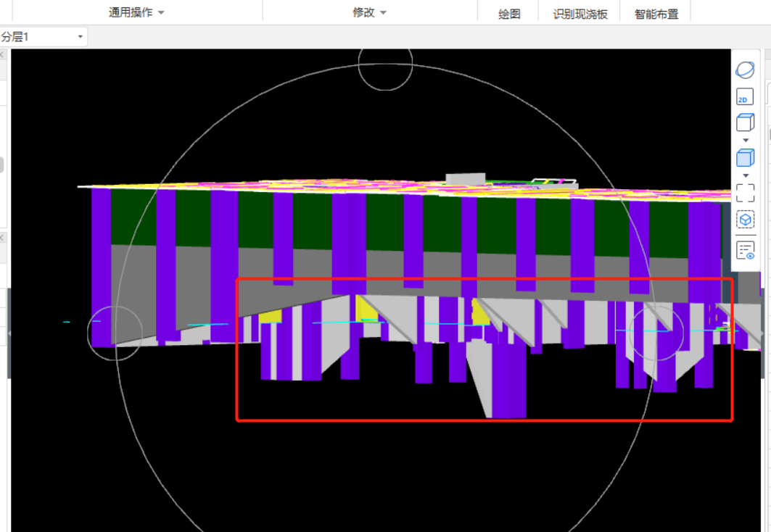Screen dimensions: 771x532
Task: Expand arrow below the solid cube icon
Action: pos(746,176)
